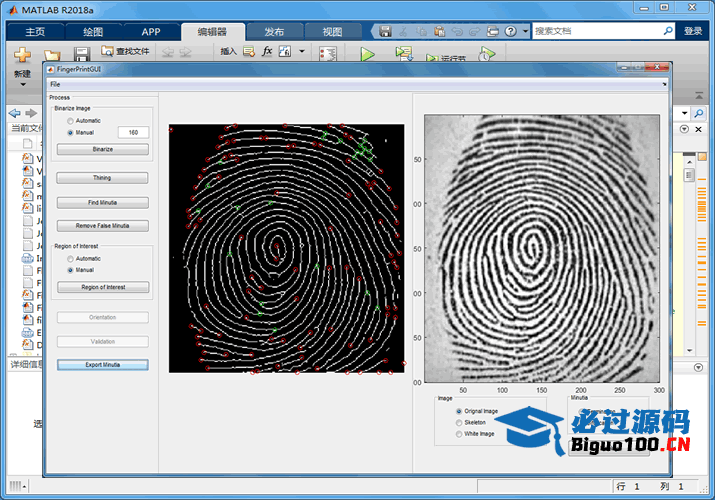Viewport: 715px width, 500px height.
Task: Click the orange code analyzer status square
Action: [702, 157]
